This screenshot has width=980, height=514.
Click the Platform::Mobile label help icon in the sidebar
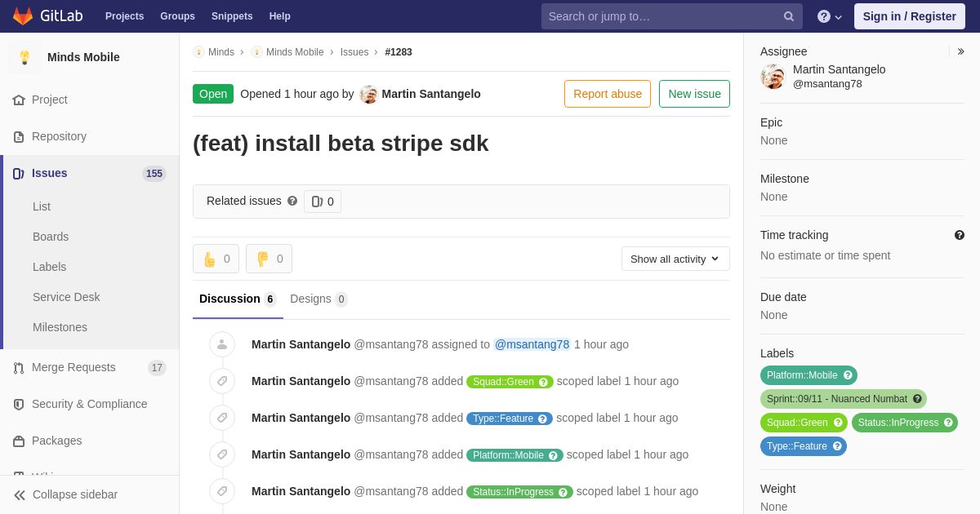848,375
